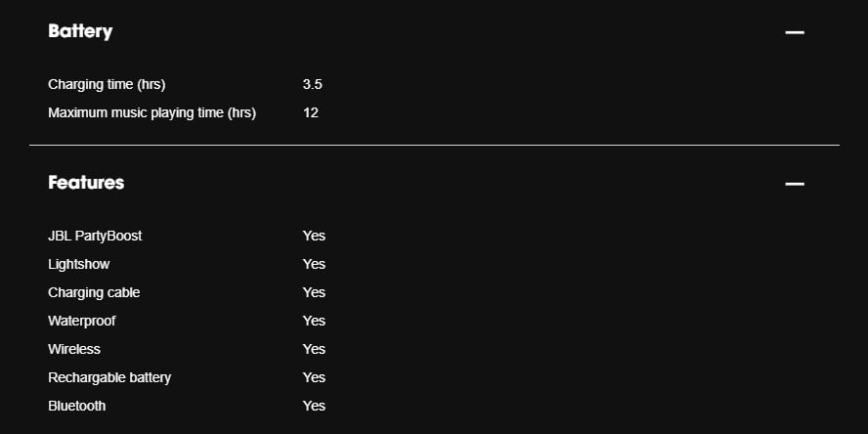Click the 12 hours playing time value

tap(311, 113)
